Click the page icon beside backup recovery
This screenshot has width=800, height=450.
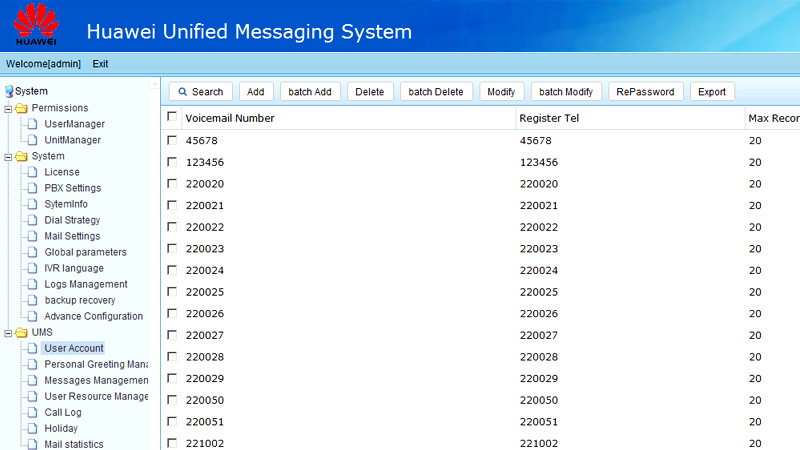coord(32,300)
